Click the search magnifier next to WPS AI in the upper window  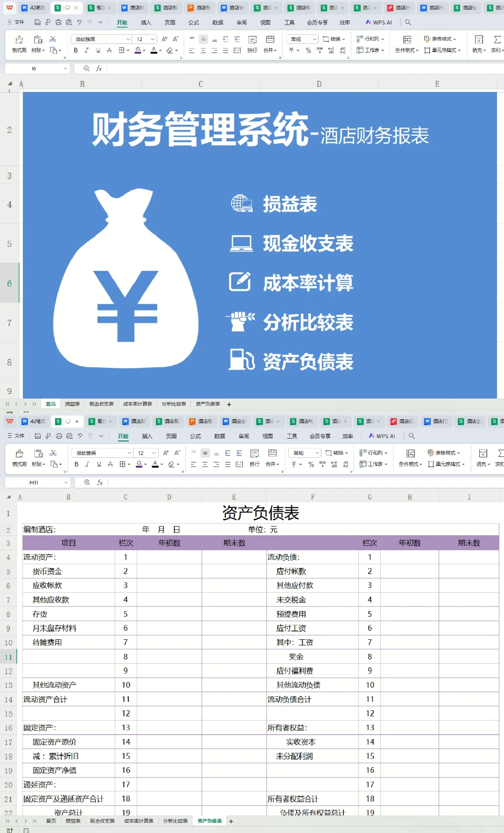click(408, 22)
